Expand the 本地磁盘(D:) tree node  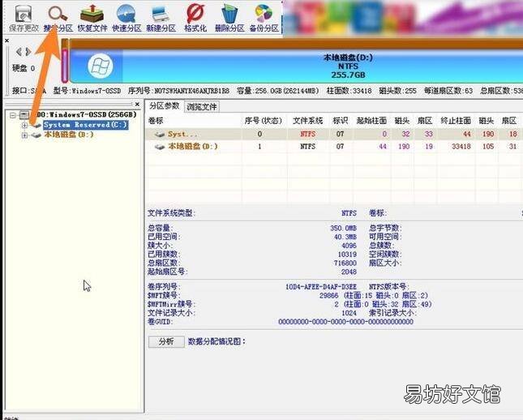24,135
